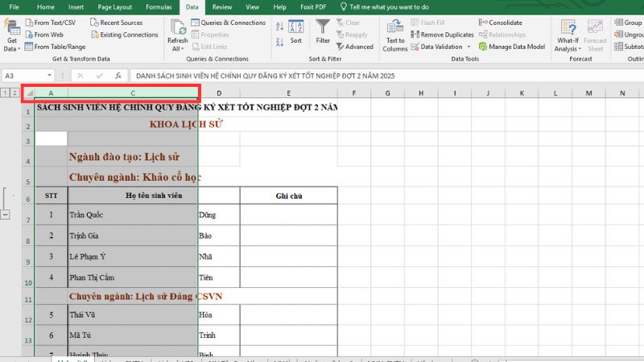Click the Filter funnel icon
644x362 pixels.
tap(323, 31)
